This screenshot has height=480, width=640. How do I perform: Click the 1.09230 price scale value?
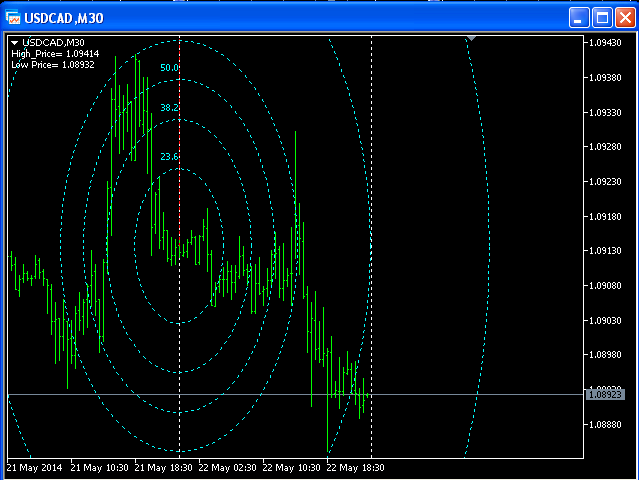click(x=605, y=182)
